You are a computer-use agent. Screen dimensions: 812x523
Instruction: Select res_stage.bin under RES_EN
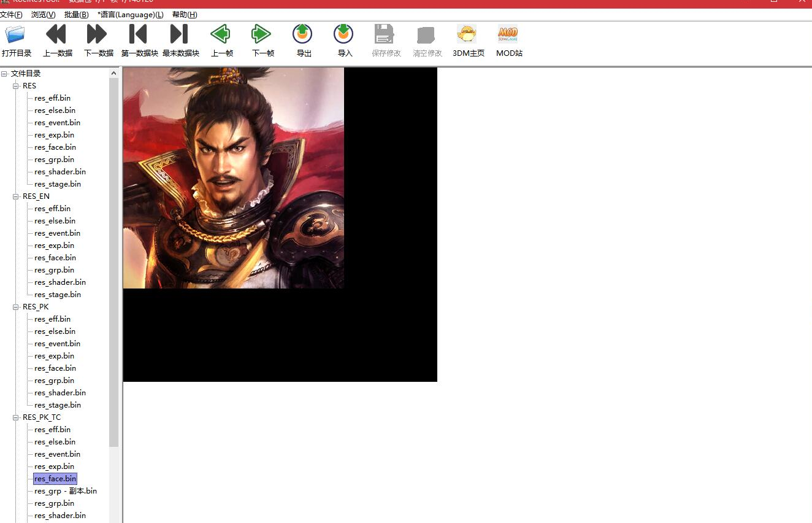[58, 295]
